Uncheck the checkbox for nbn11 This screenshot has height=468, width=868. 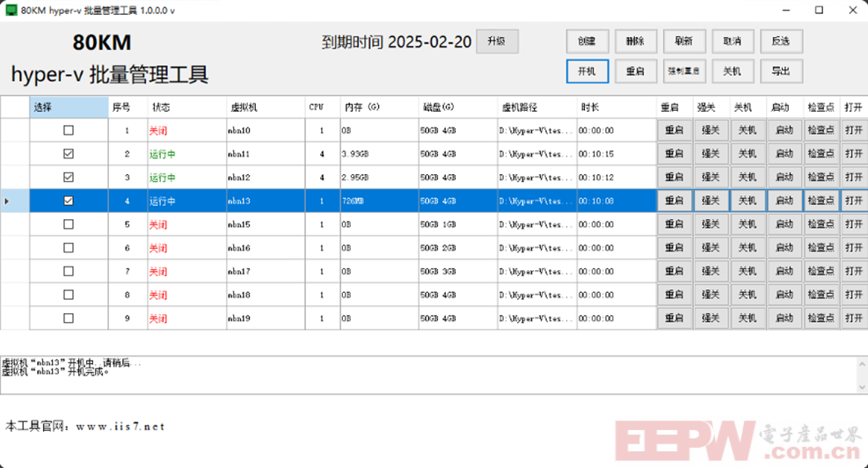pos(69,153)
